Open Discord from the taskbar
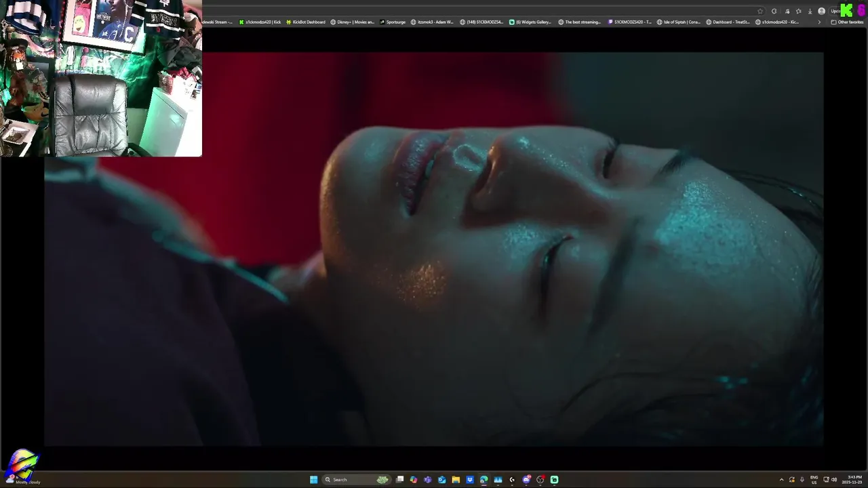Viewport: 868px width, 488px height. click(x=526, y=480)
